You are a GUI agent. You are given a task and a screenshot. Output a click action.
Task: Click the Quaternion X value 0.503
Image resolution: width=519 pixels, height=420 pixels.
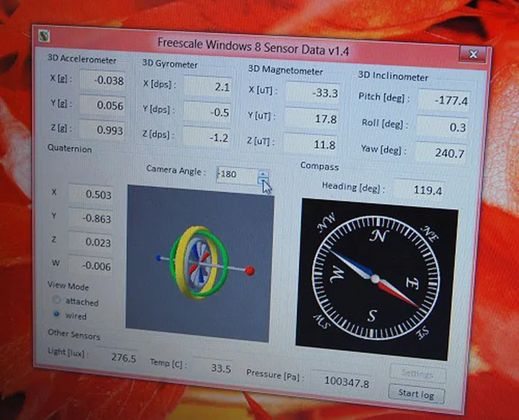tap(90, 194)
